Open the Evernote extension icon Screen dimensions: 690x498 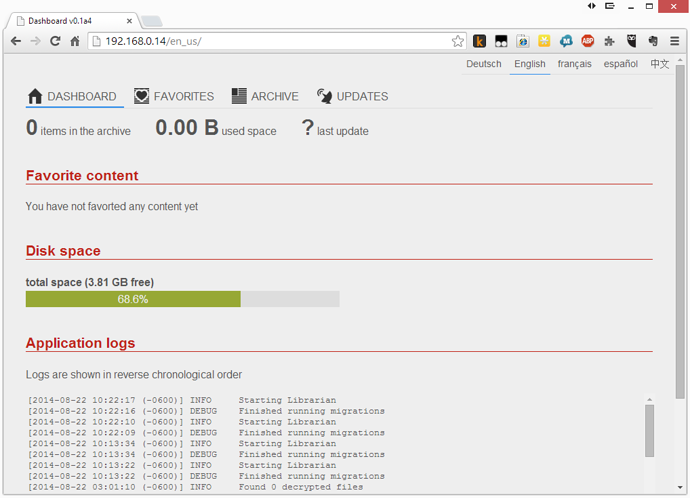tap(653, 41)
